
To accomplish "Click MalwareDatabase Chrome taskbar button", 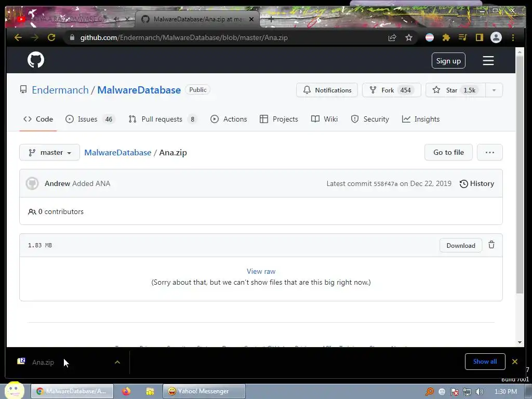I will click(x=72, y=391).
